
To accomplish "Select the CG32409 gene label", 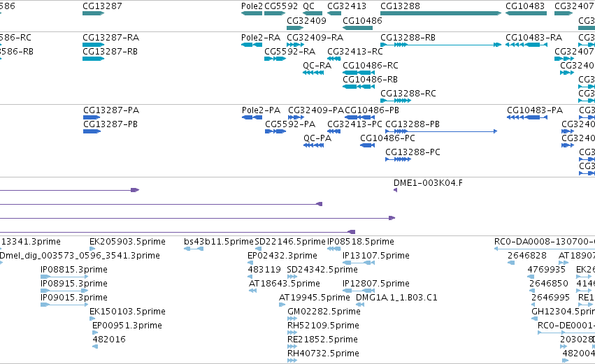I will point(307,20).
